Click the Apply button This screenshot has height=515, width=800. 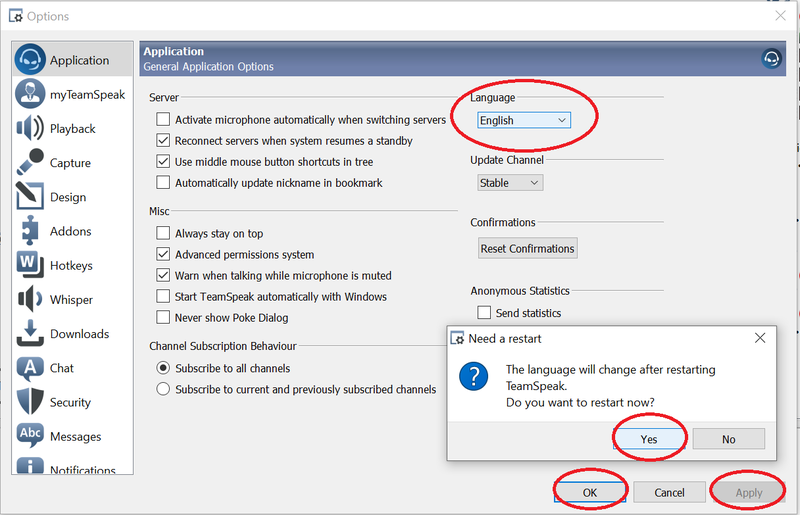click(x=748, y=493)
